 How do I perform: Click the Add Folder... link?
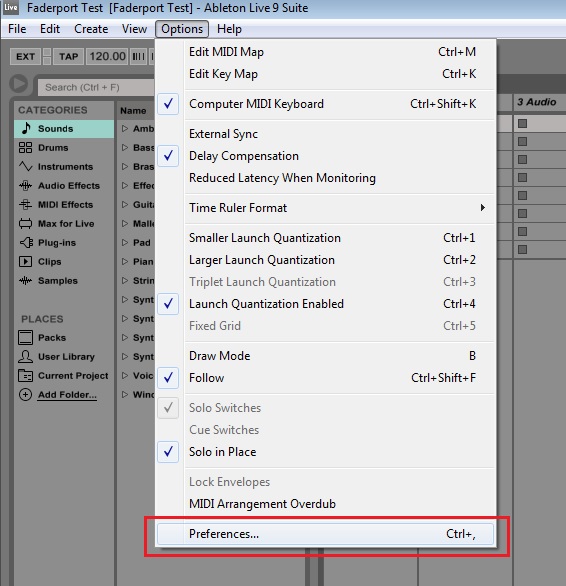(x=67, y=395)
